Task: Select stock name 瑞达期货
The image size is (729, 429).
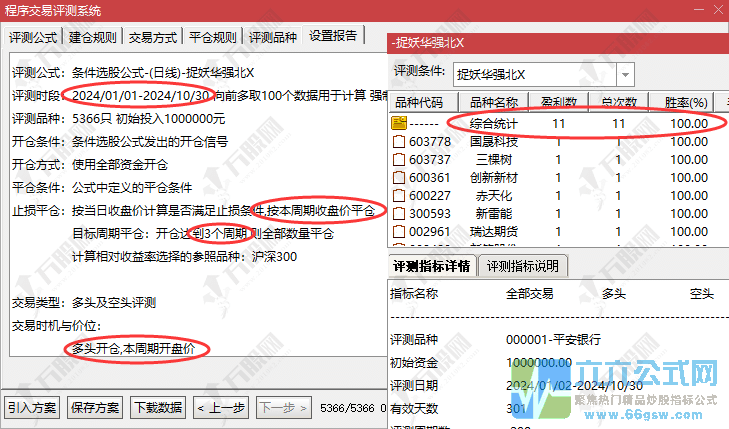Action: coord(494,231)
